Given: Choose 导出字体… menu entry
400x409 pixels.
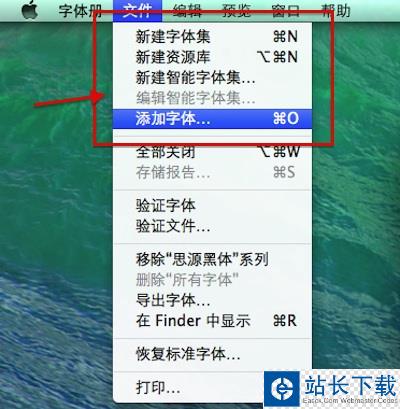Looking at the screenshot, I should 213,300.
